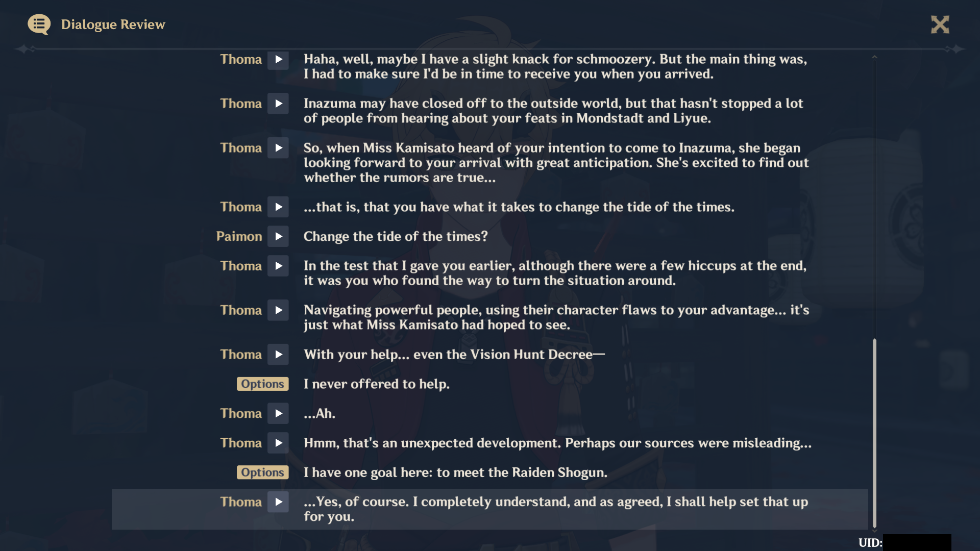This screenshot has height=551, width=980.
Task: Play the highlighted '...Yes, of course' line
Action: (x=278, y=502)
